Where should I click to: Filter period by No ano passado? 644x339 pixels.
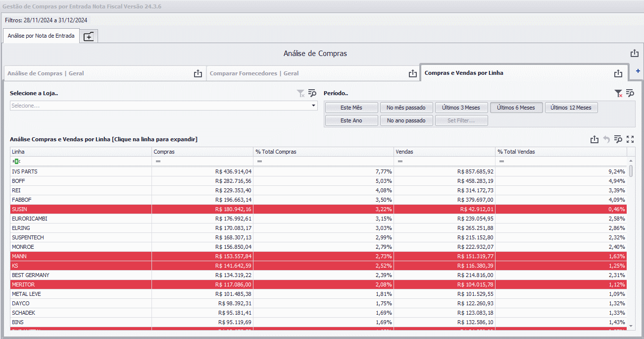pyautogui.click(x=406, y=120)
